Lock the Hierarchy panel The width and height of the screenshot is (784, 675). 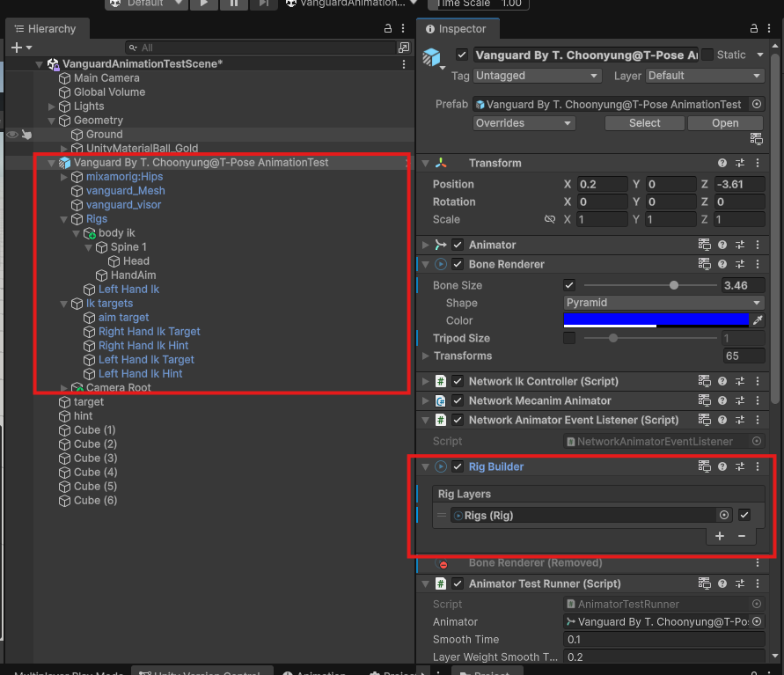point(387,28)
